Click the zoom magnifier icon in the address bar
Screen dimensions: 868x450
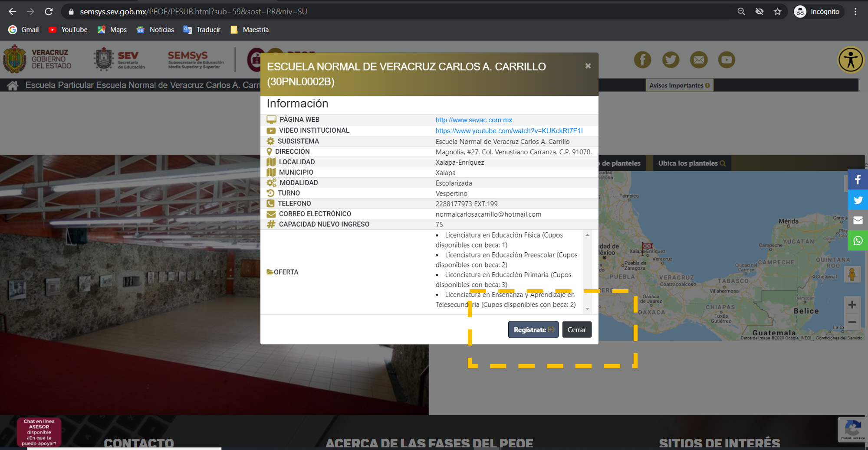tap(741, 12)
